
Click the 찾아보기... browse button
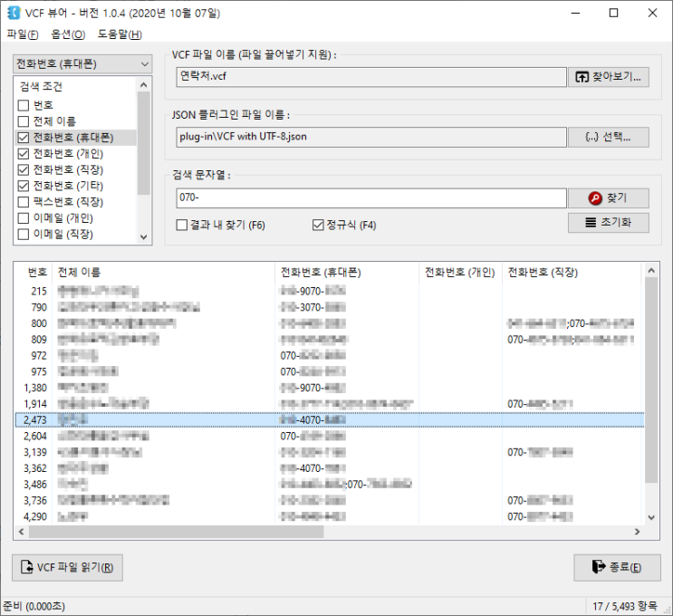[x=609, y=77]
